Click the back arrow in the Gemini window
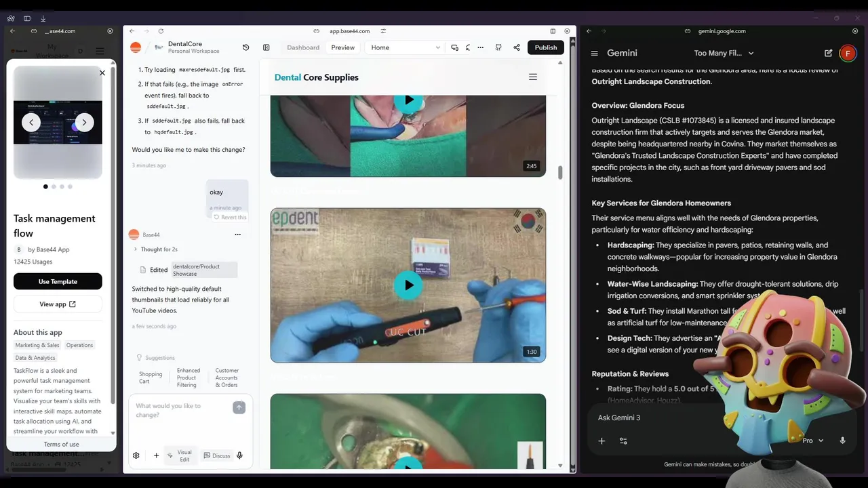This screenshot has height=488, width=868. tap(589, 31)
